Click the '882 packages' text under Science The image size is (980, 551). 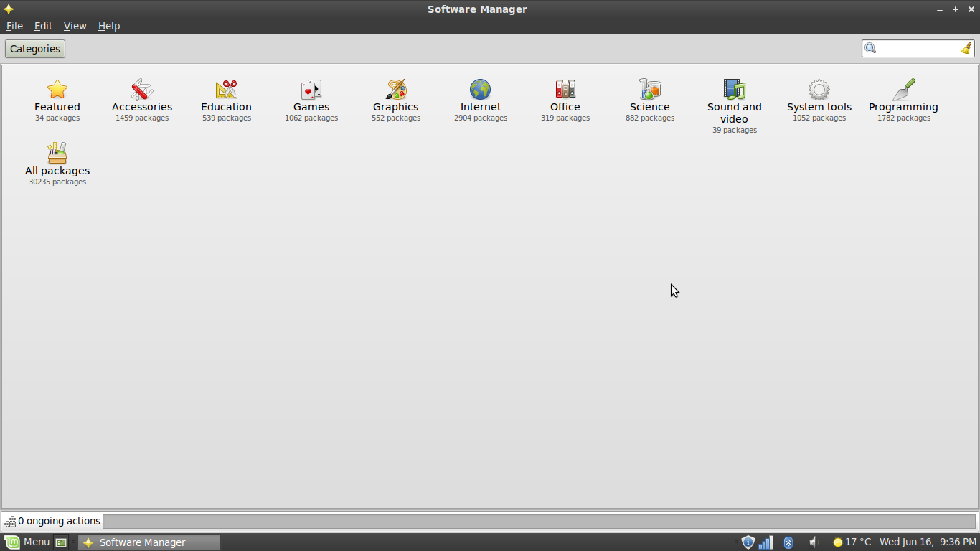[x=650, y=118]
